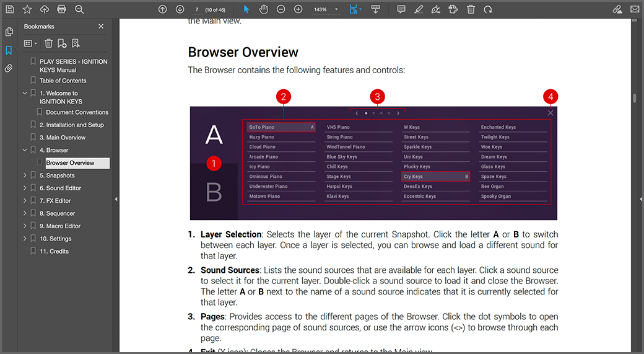Open the attachments paperclip panel
Image resolution: width=644 pixels, height=354 pixels.
(x=9, y=68)
